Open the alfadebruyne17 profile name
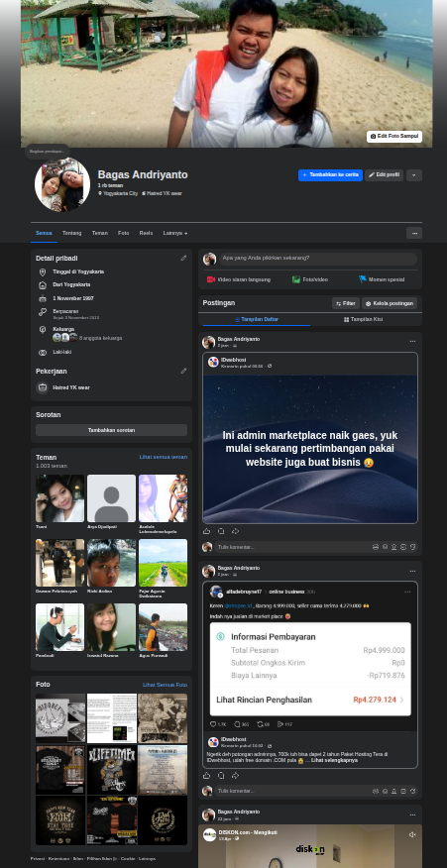The width and height of the screenshot is (447, 868). pos(244,592)
